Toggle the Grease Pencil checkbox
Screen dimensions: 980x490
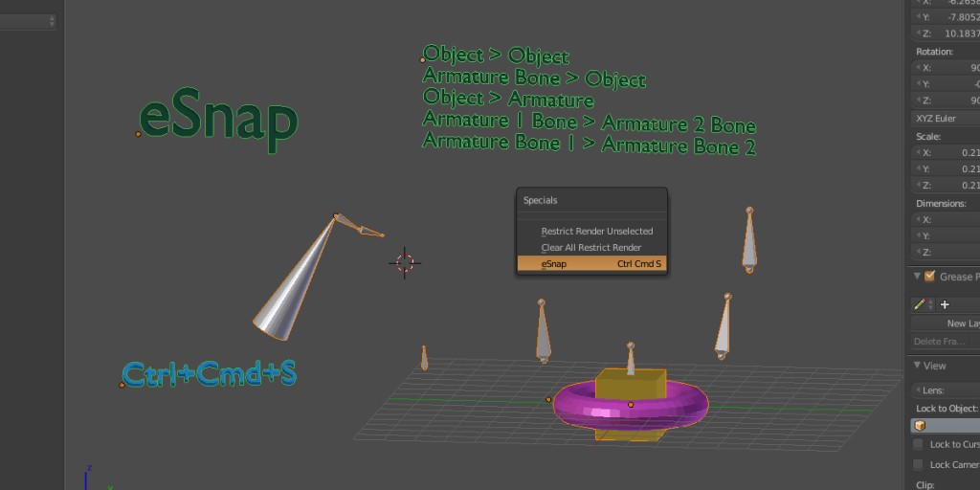pos(930,276)
